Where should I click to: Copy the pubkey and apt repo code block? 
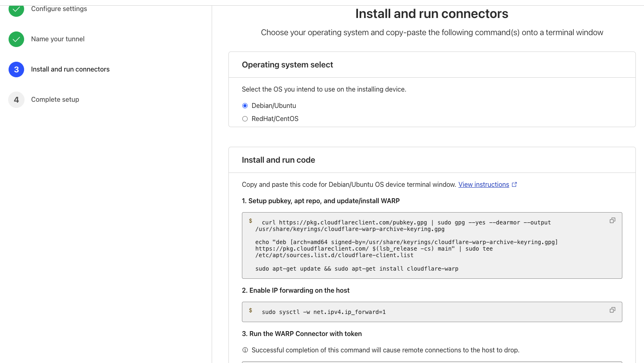click(x=612, y=220)
